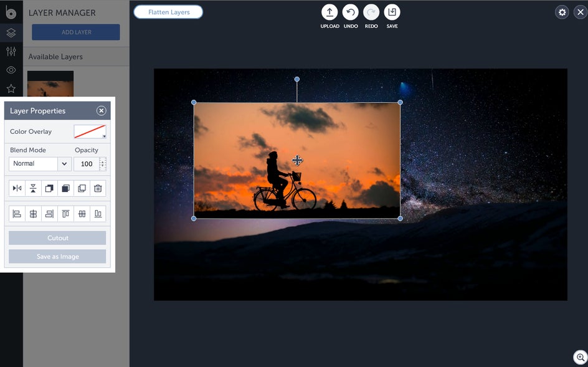Flip the layer vertically

click(x=34, y=188)
